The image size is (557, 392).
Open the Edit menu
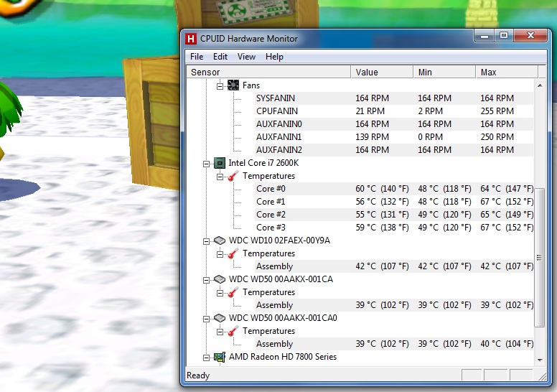tap(220, 57)
